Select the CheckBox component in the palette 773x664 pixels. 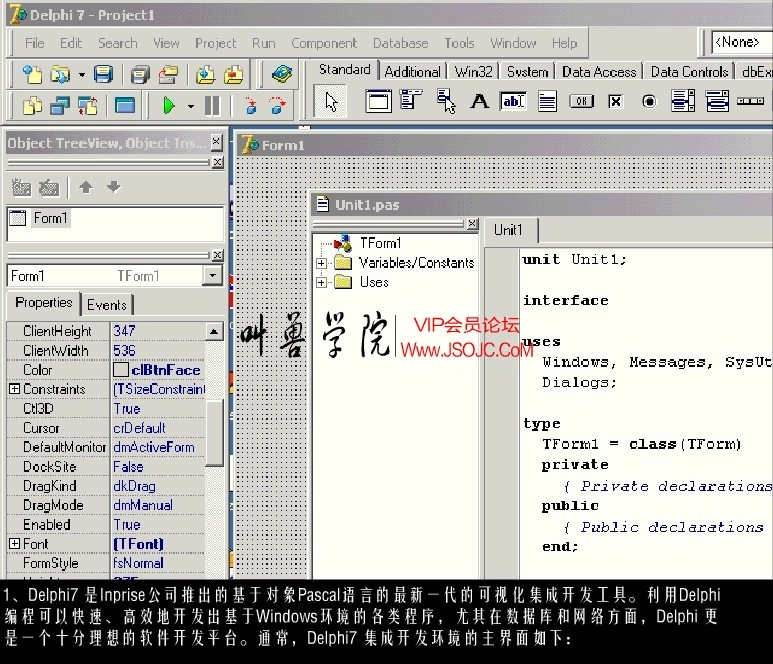coord(615,101)
